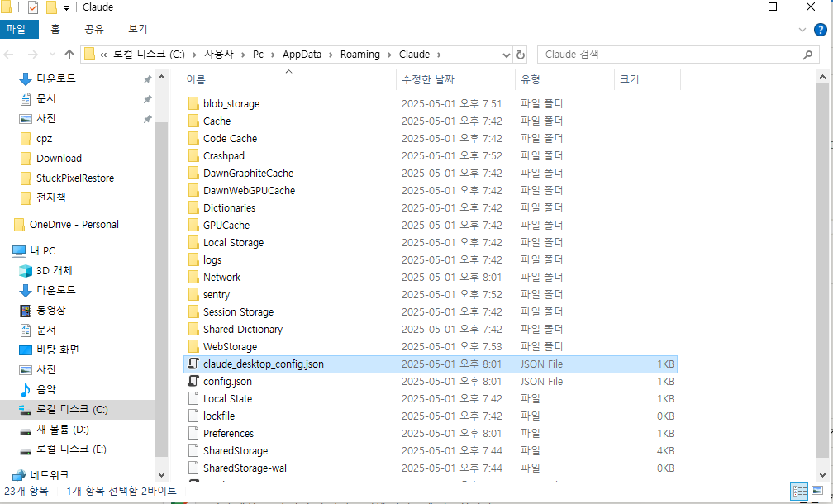Open the blob_storage folder icon
Screen dimensions: 833x504
pyautogui.click(x=193, y=103)
